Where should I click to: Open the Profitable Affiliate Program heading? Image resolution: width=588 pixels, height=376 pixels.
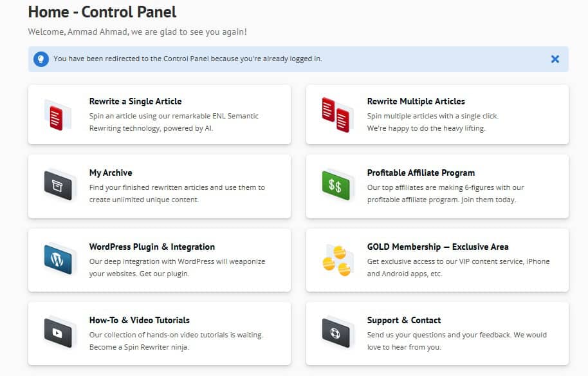(x=421, y=173)
